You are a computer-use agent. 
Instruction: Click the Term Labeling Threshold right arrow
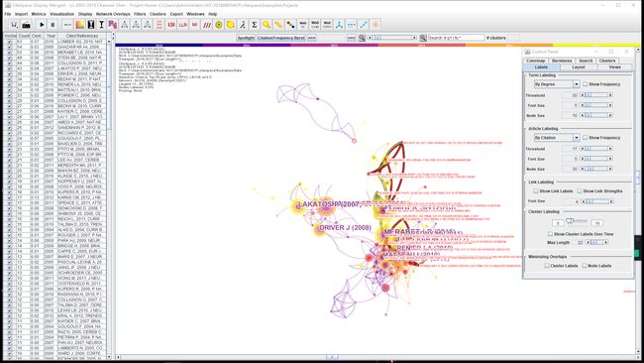coord(610,95)
